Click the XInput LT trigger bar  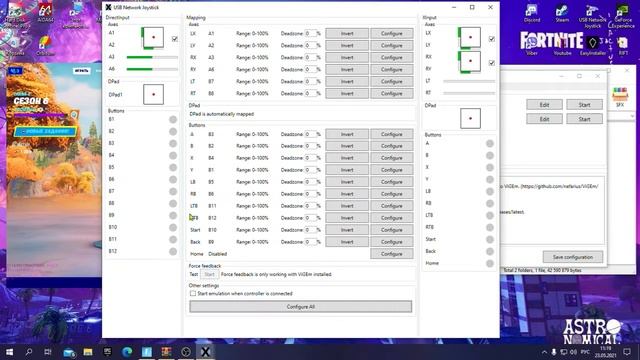[469, 81]
